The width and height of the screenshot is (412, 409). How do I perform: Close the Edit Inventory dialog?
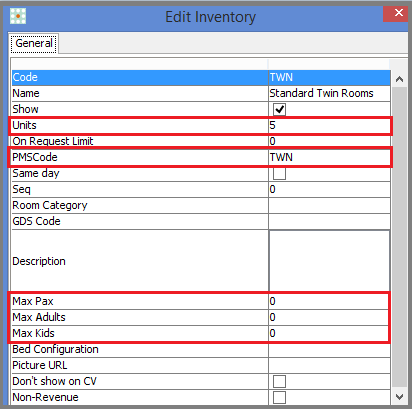coord(398,13)
